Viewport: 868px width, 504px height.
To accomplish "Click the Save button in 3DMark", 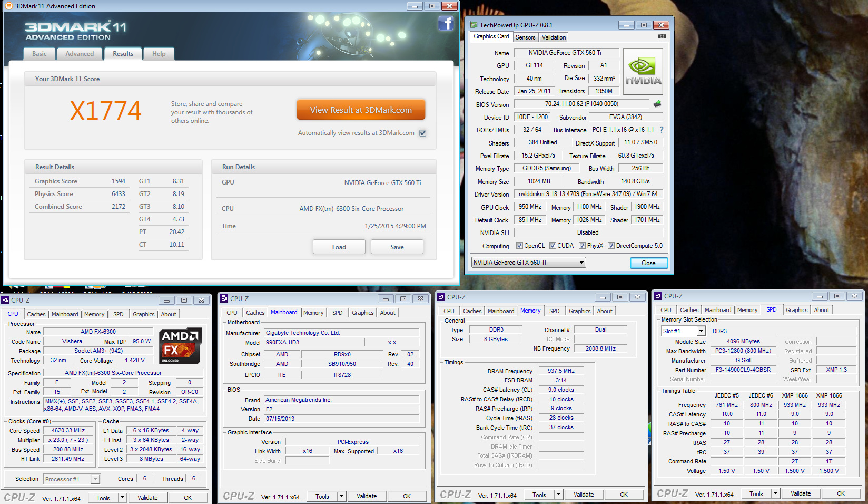I will [397, 247].
